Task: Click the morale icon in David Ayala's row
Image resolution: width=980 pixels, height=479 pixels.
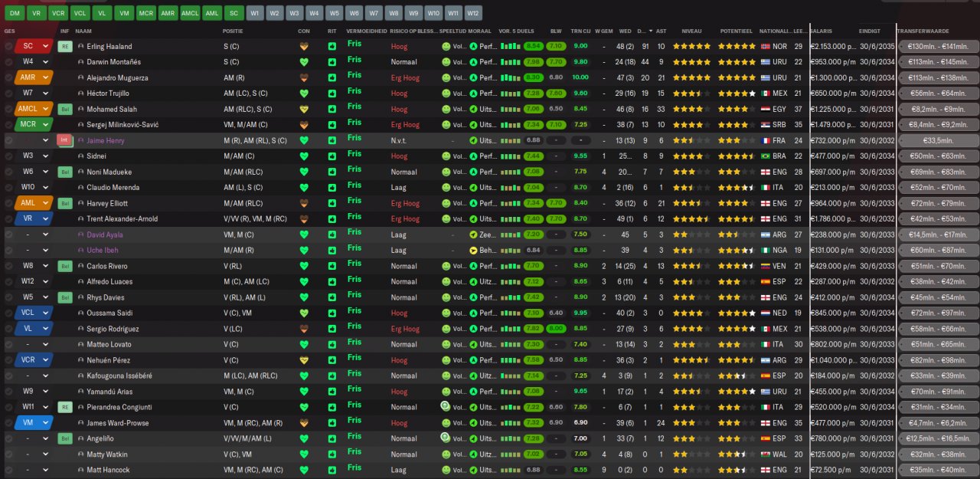Action: pyautogui.click(x=473, y=235)
